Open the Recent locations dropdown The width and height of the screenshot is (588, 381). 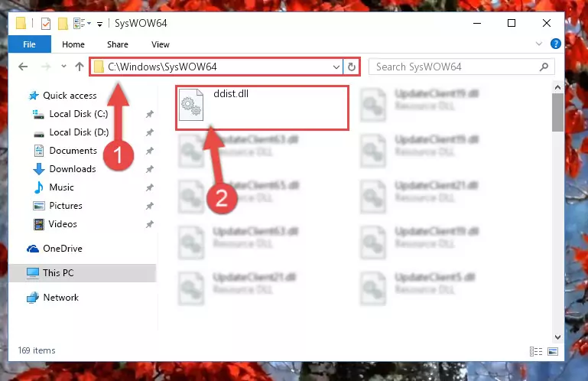[63, 67]
